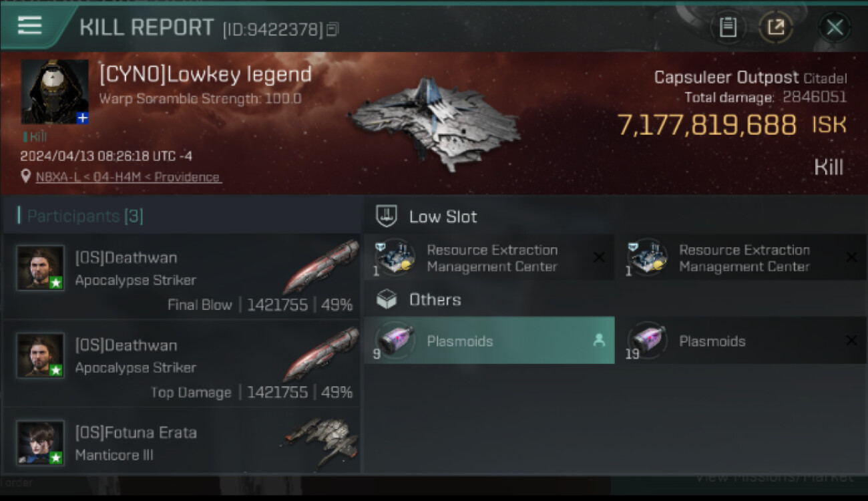Screen dimensions: 868x501
Task: Open Lowkey legend's pilot portrait
Action: point(55,92)
